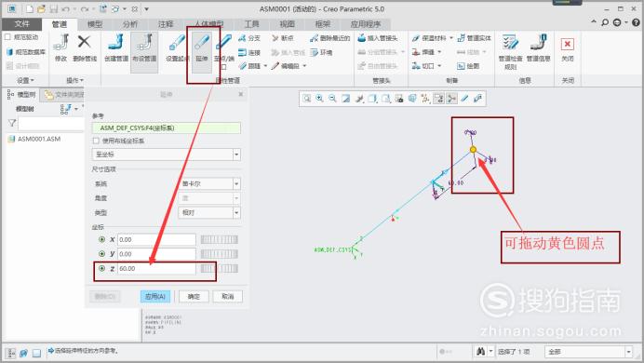The width and height of the screenshot is (644, 363).
Task: Click the binoculars search icon in status bar
Action: (x=480, y=352)
